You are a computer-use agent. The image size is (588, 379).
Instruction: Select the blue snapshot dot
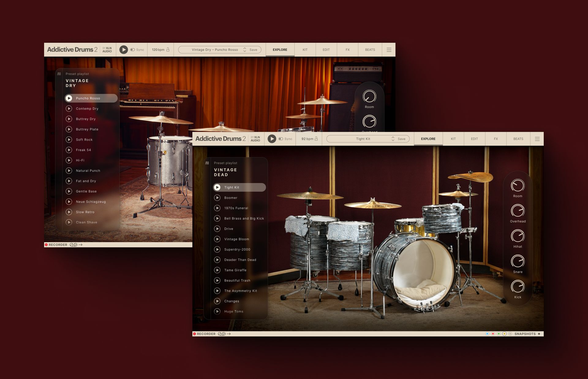coord(487,334)
